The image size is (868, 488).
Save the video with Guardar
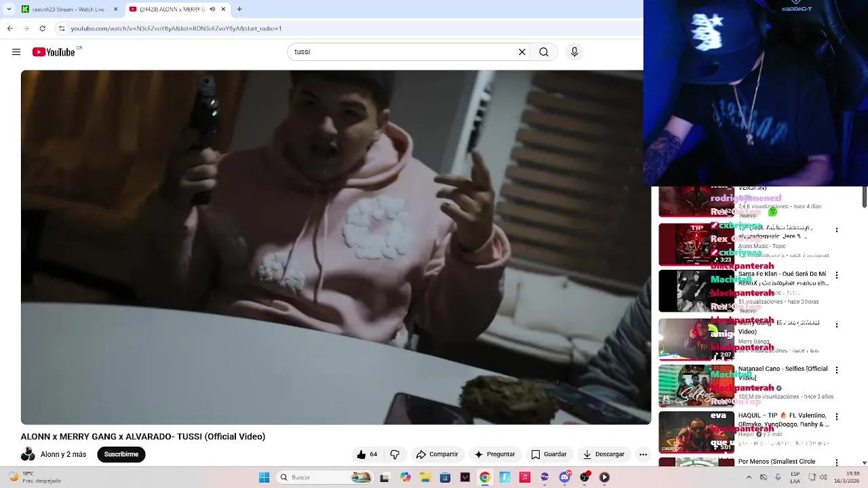pos(549,454)
